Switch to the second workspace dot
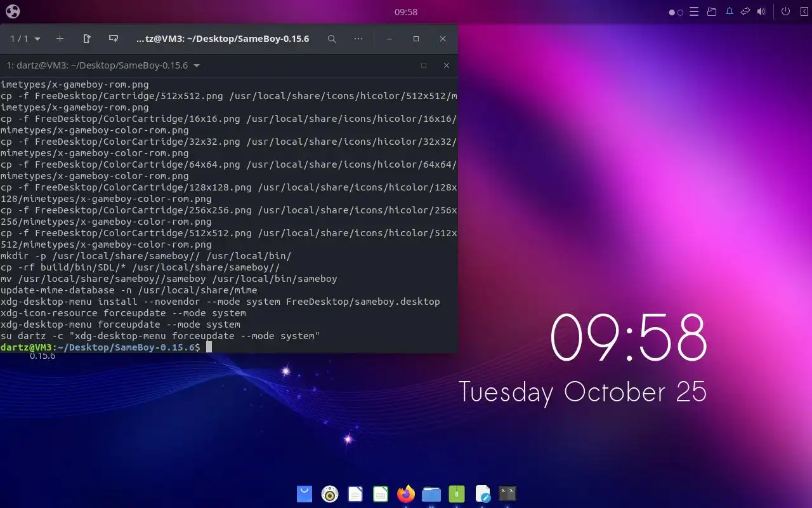The image size is (812, 508). pyautogui.click(x=681, y=12)
